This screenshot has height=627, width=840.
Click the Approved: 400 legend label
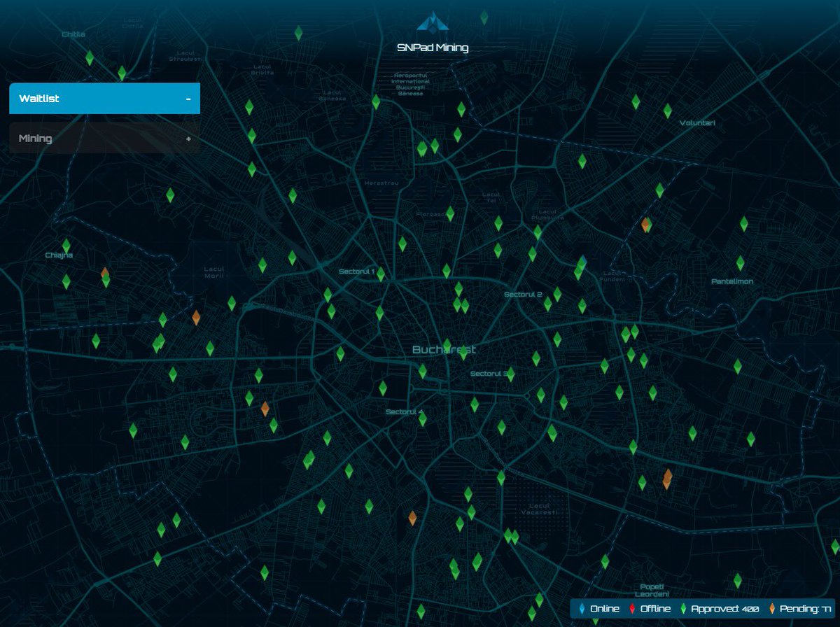(x=724, y=609)
